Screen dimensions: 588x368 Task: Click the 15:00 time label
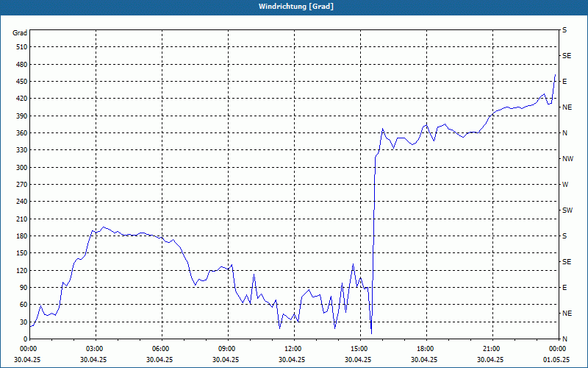click(359, 349)
